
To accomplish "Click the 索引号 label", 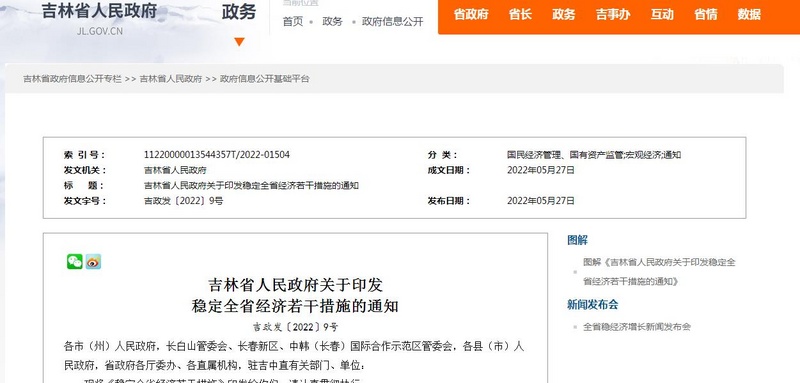I will pyautogui.click(x=84, y=155).
